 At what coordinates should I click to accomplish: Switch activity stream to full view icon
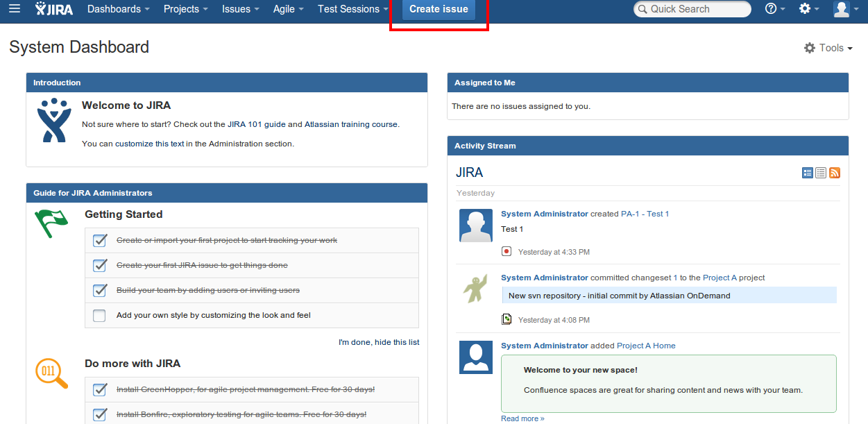pos(808,173)
